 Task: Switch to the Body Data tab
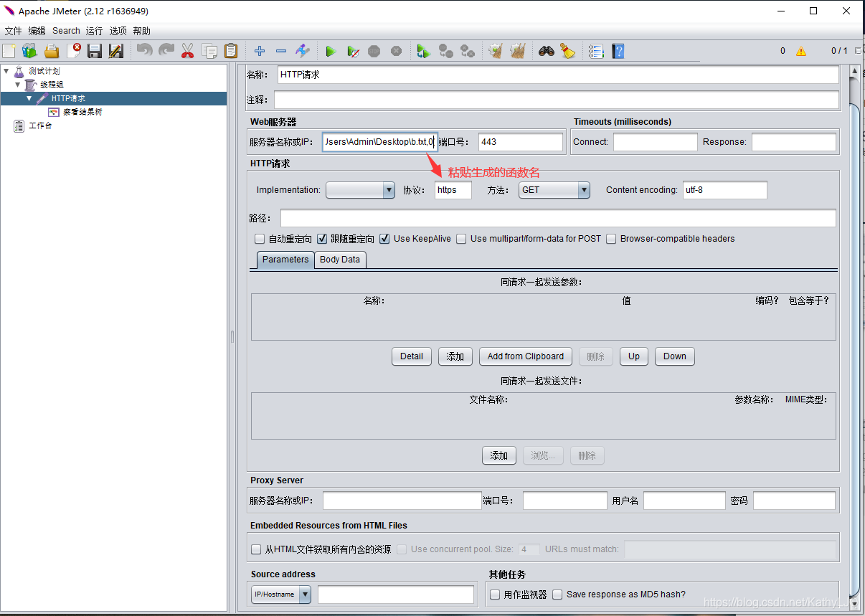(340, 260)
